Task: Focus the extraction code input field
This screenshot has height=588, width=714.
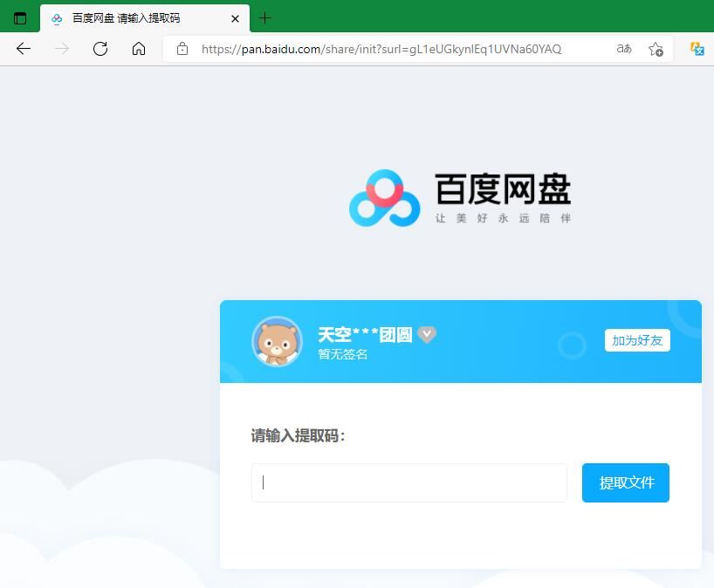Action: 408,482
